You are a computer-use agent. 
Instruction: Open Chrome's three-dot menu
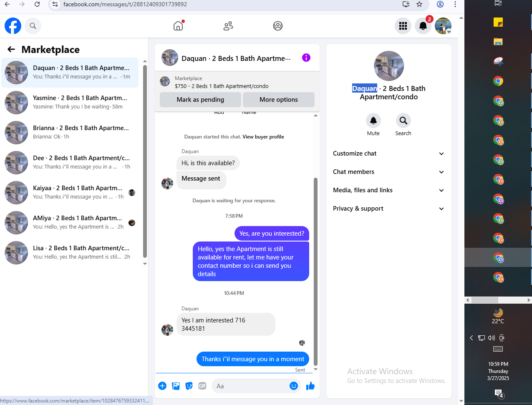coord(455,4)
